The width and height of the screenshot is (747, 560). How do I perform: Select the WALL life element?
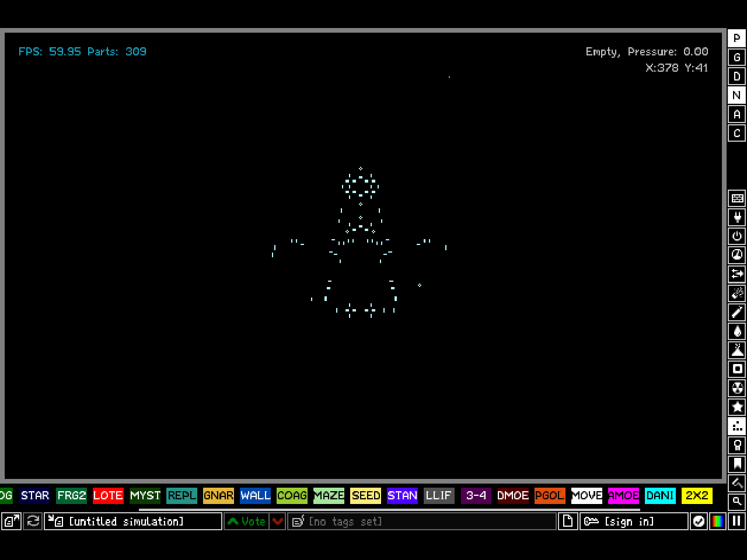point(255,495)
